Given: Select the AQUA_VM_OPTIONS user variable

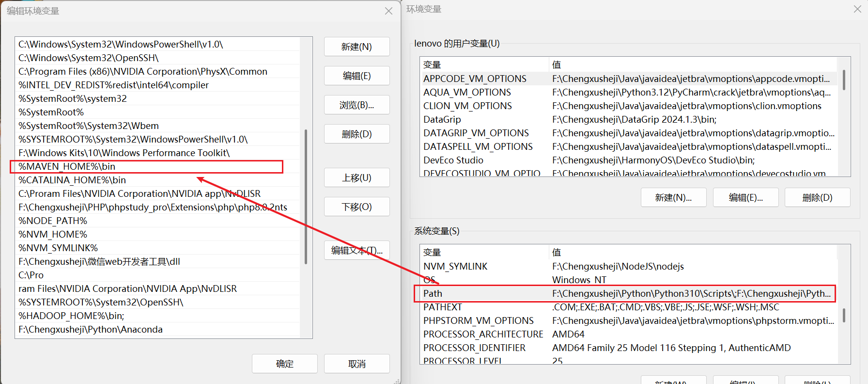Looking at the screenshot, I should 628,92.
